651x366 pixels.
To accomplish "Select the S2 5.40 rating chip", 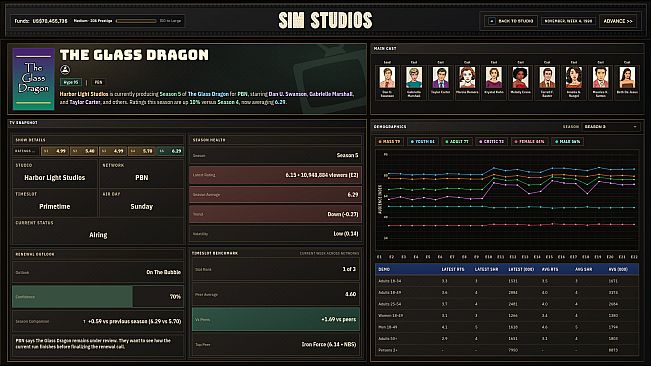I will [84, 151].
